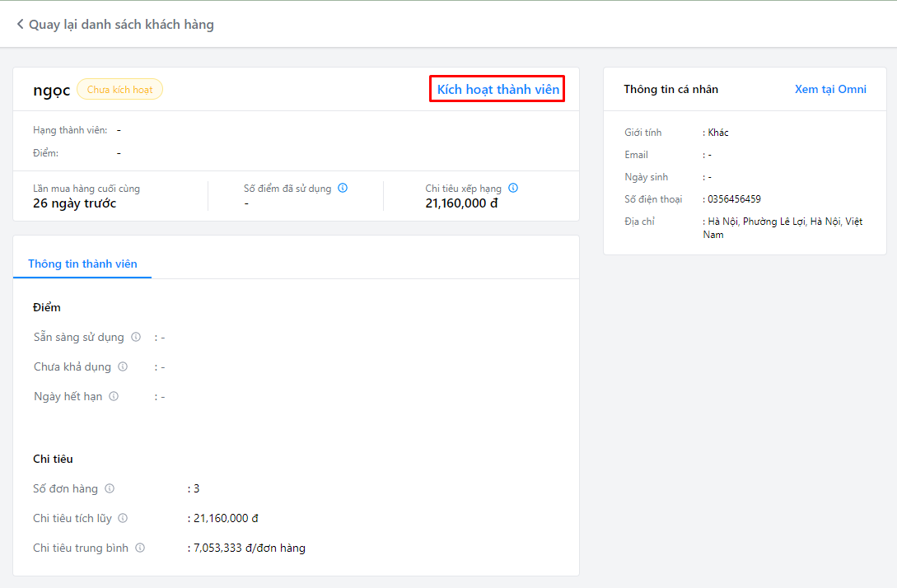The image size is (897, 588).
Task: Click the 26 ngày trước last purchase value
Action: (75, 203)
